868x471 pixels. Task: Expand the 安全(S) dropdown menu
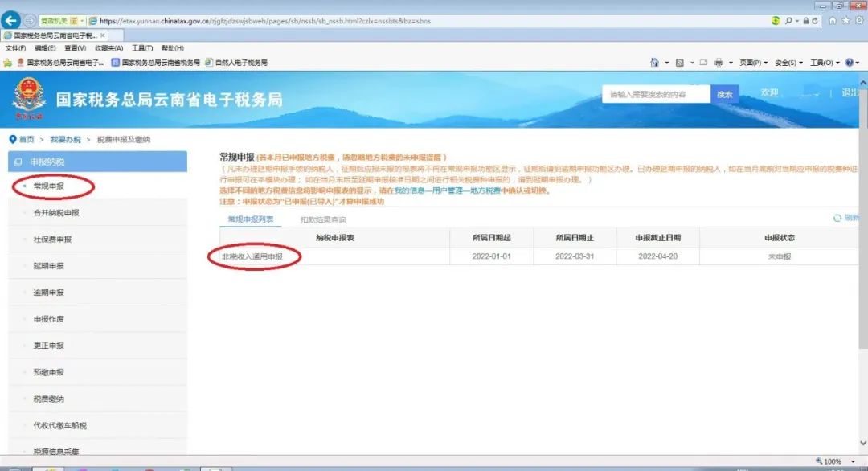788,63
